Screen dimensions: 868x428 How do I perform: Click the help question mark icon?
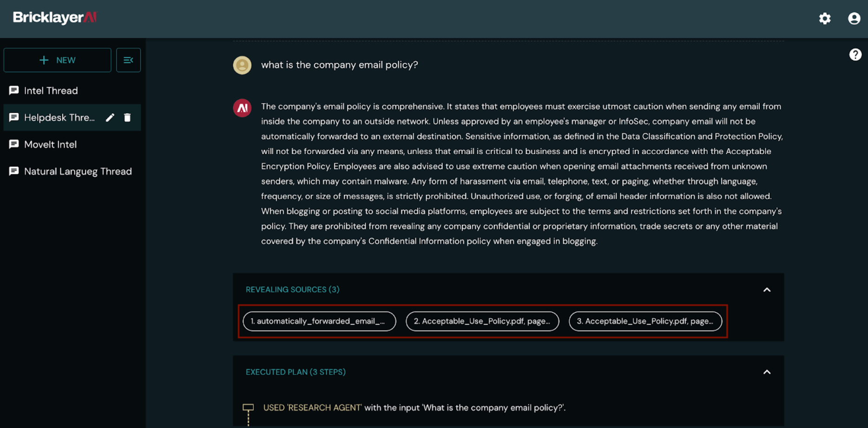point(855,55)
